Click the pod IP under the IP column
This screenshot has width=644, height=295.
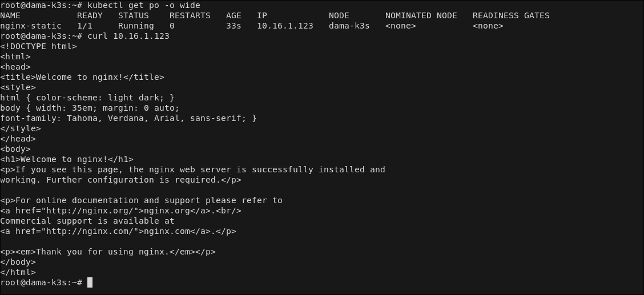[x=285, y=26]
